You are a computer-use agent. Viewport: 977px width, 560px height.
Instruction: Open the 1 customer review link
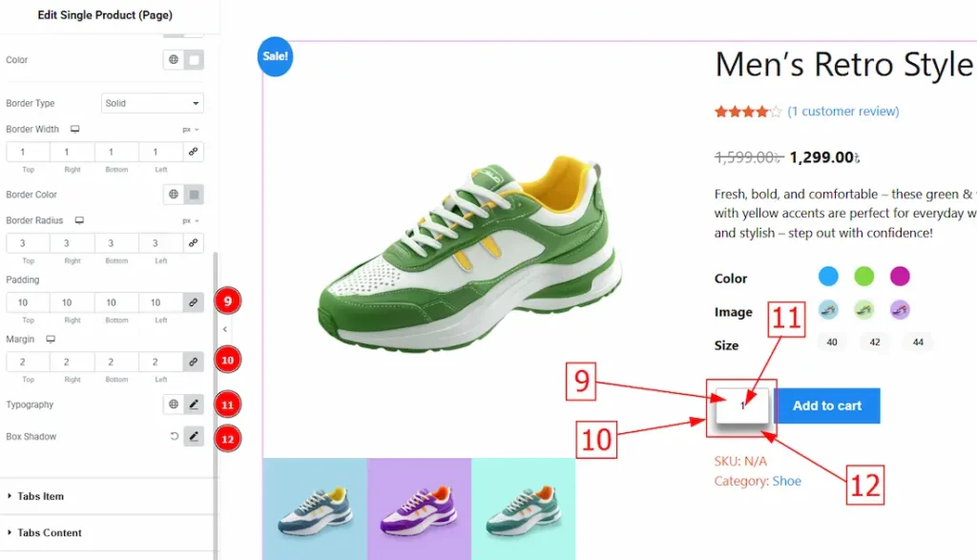click(843, 112)
